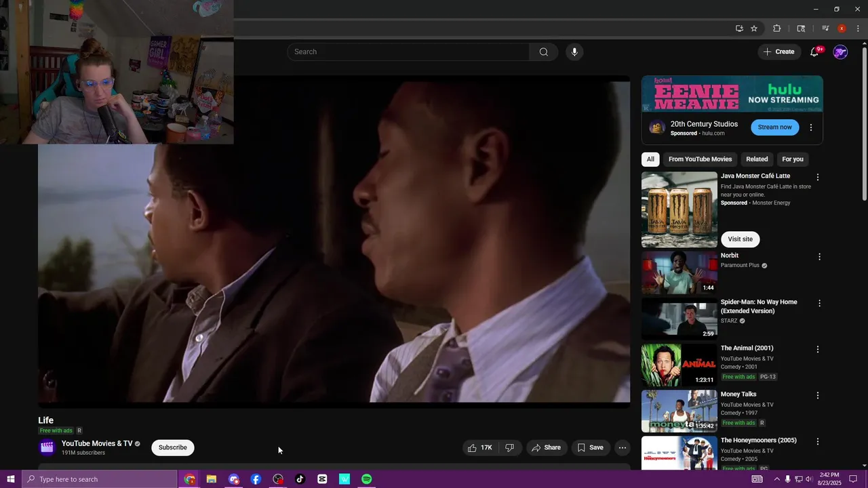868x488 pixels.
Task: Click the Subscribe button
Action: (173, 447)
